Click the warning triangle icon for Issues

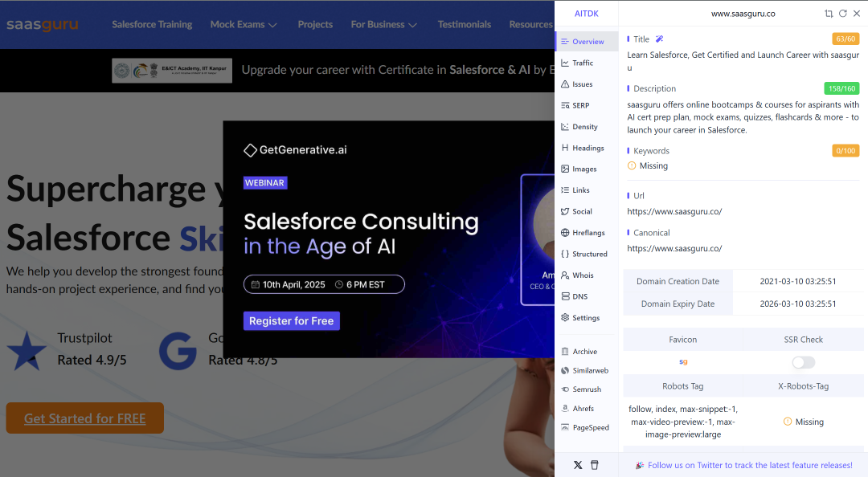coord(565,84)
